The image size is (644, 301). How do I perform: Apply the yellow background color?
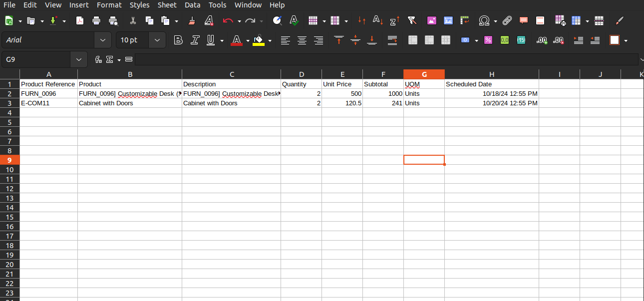click(x=259, y=40)
